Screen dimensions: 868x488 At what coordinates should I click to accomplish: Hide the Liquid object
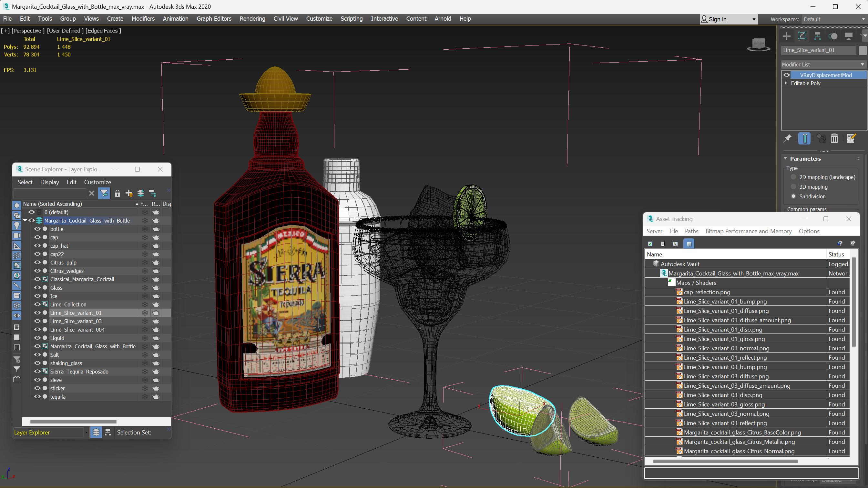(37, 338)
